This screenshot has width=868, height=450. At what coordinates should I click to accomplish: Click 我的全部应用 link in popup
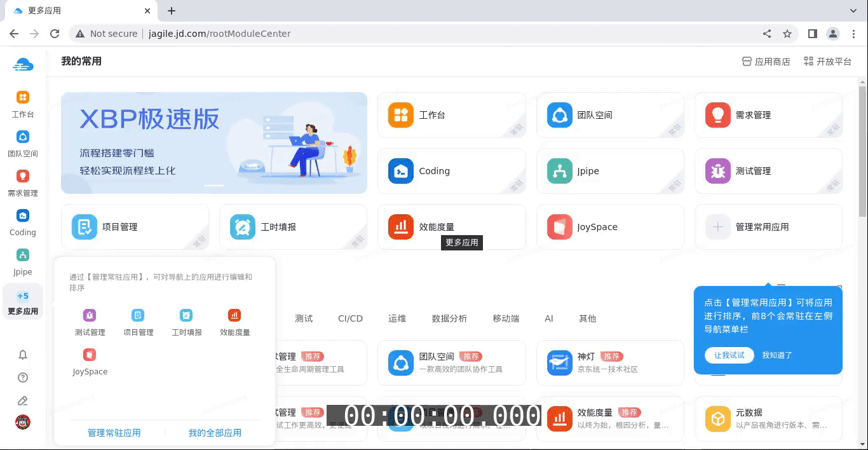coord(215,433)
